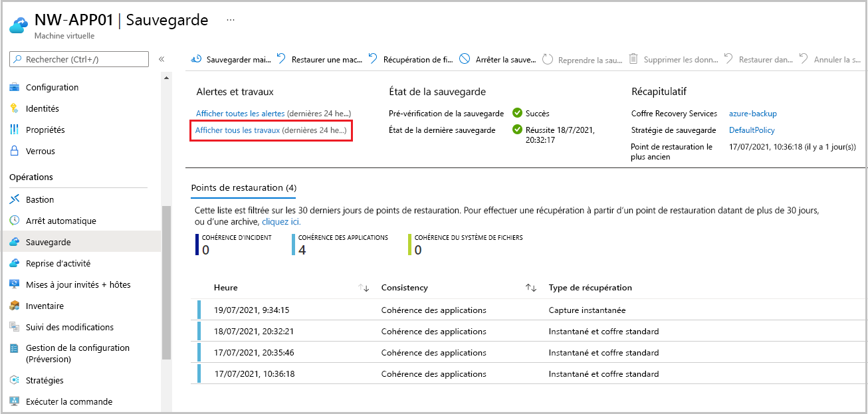868x414 pixels.
Task: Open Afficher toutes les alertes link
Action: [x=241, y=114]
